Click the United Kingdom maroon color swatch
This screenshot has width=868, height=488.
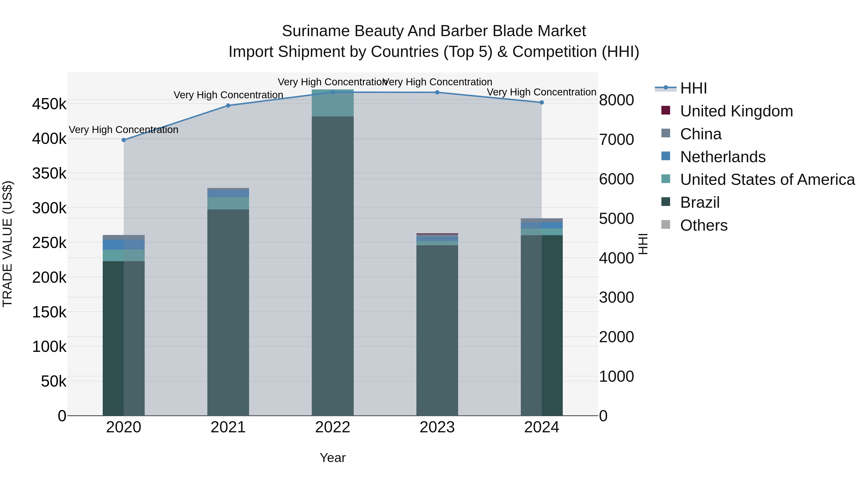click(665, 110)
